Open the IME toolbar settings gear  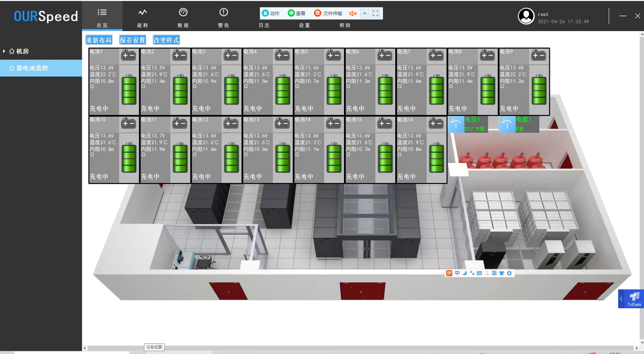pyautogui.click(x=509, y=273)
